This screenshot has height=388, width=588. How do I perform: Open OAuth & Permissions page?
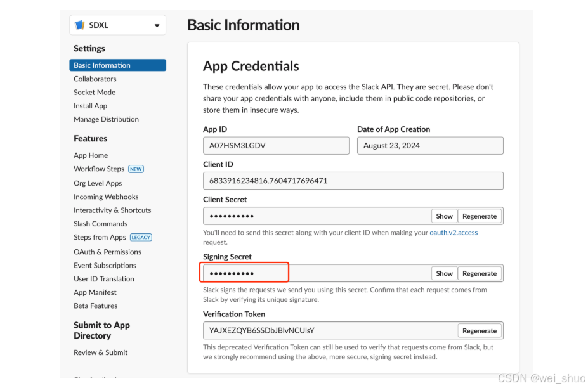click(108, 252)
